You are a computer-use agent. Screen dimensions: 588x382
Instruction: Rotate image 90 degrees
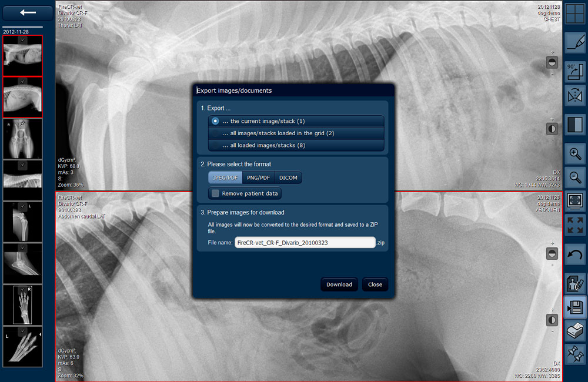pos(575,72)
